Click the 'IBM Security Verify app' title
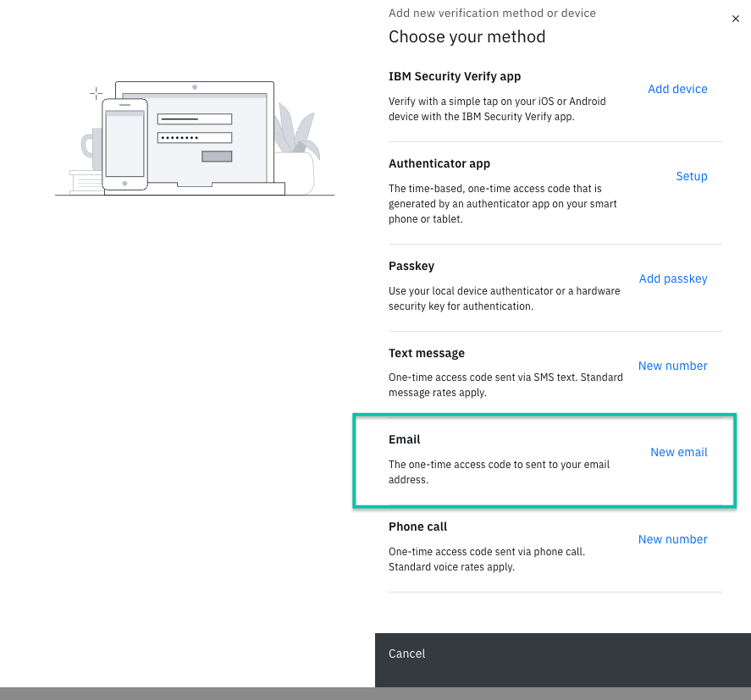This screenshot has height=700, width=751. coord(455,77)
